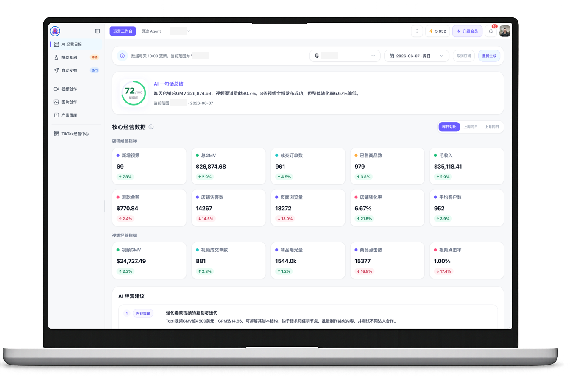Viewport: 588px width, 376px height.
Task: Click the 热门 badge beside 自动发布
Action: [x=95, y=70]
